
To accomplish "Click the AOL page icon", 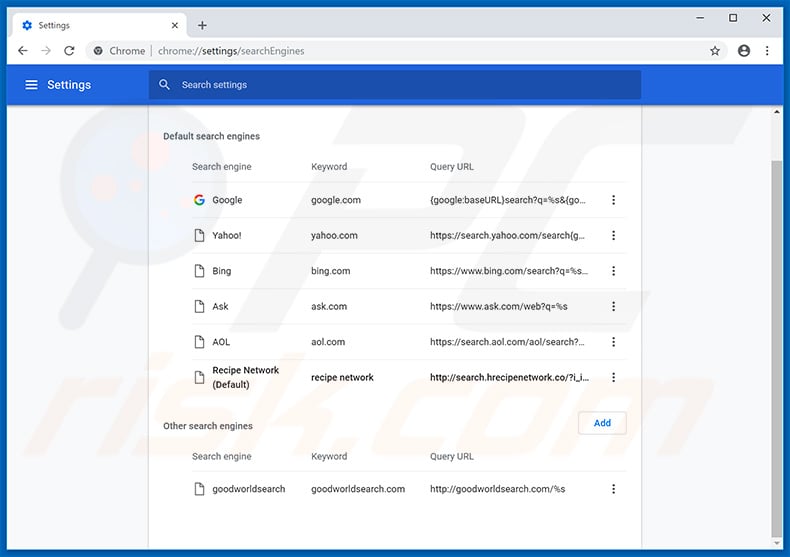I will 200,342.
